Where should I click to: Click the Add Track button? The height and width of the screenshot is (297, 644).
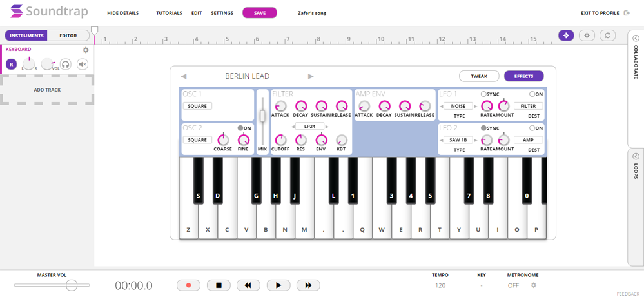click(x=47, y=90)
